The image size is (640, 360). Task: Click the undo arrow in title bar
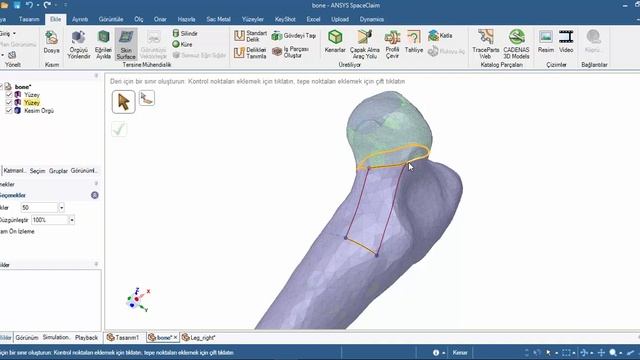click(x=29, y=5)
